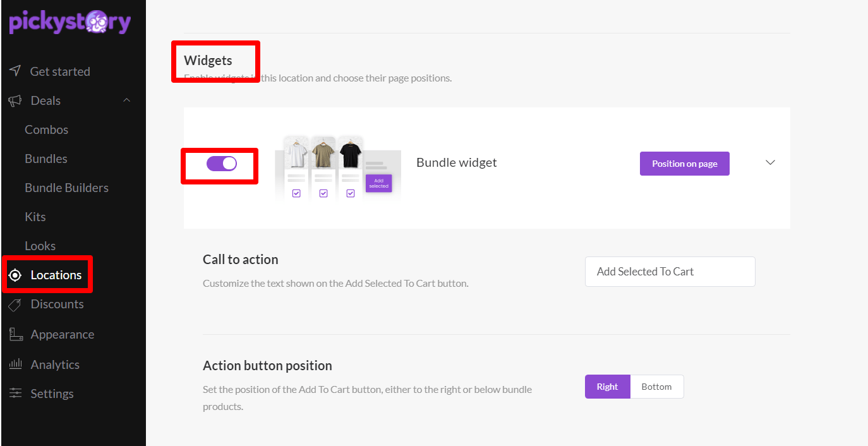Click the Appearance icon in sidebar

pyautogui.click(x=15, y=334)
